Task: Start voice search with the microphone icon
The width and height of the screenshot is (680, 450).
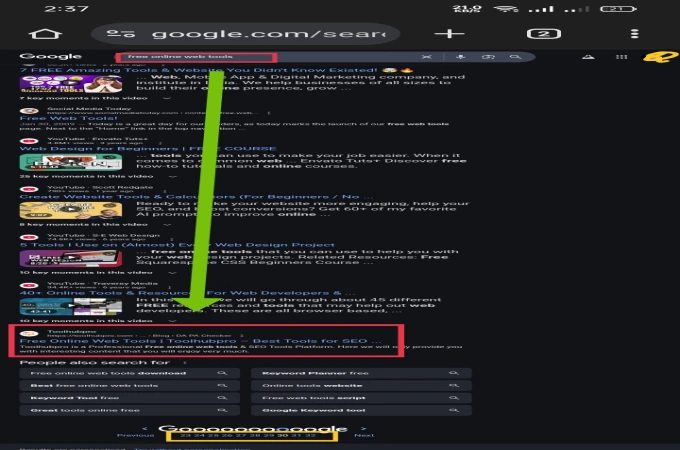Action: pyautogui.click(x=461, y=57)
